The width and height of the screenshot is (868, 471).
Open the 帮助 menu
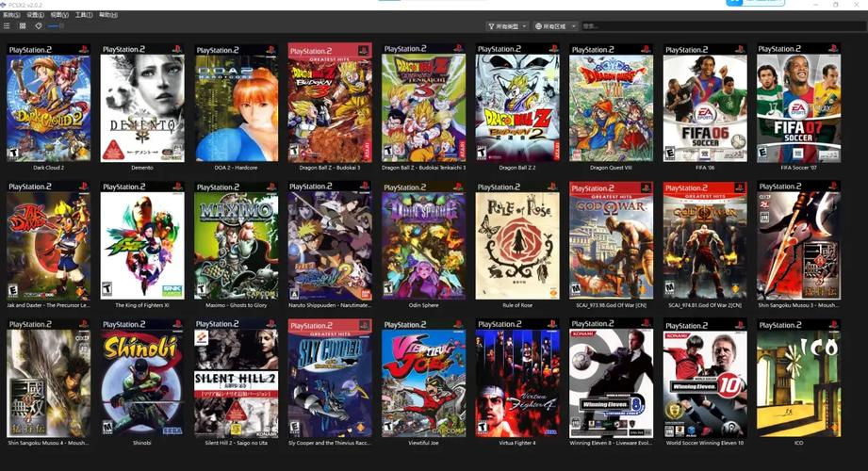coord(108,15)
